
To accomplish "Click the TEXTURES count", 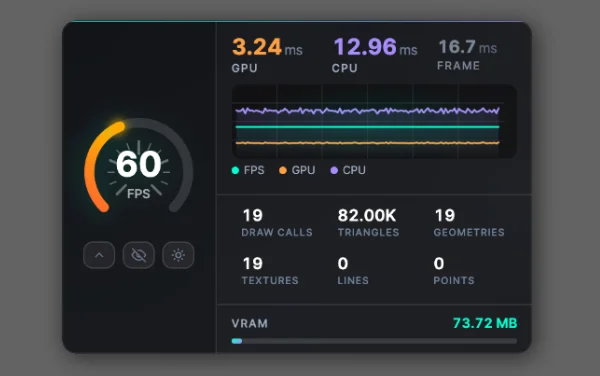I will pyautogui.click(x=253, y=264).
